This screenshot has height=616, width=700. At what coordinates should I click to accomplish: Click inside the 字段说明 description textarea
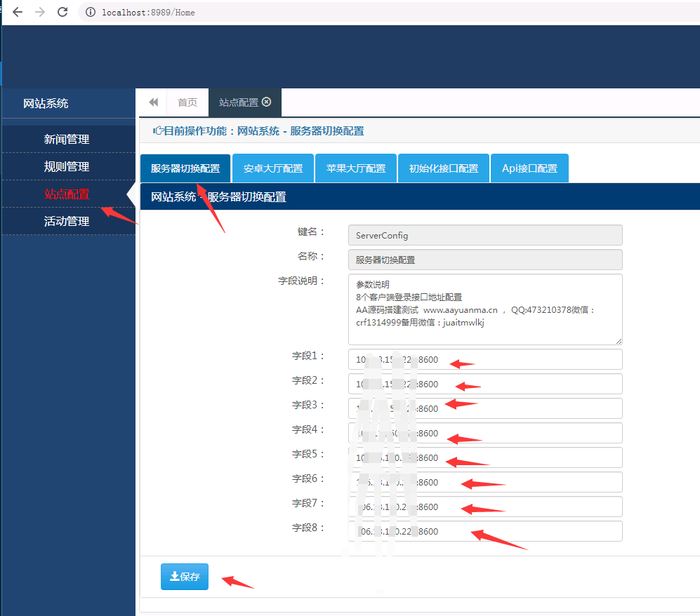[484, 309]
